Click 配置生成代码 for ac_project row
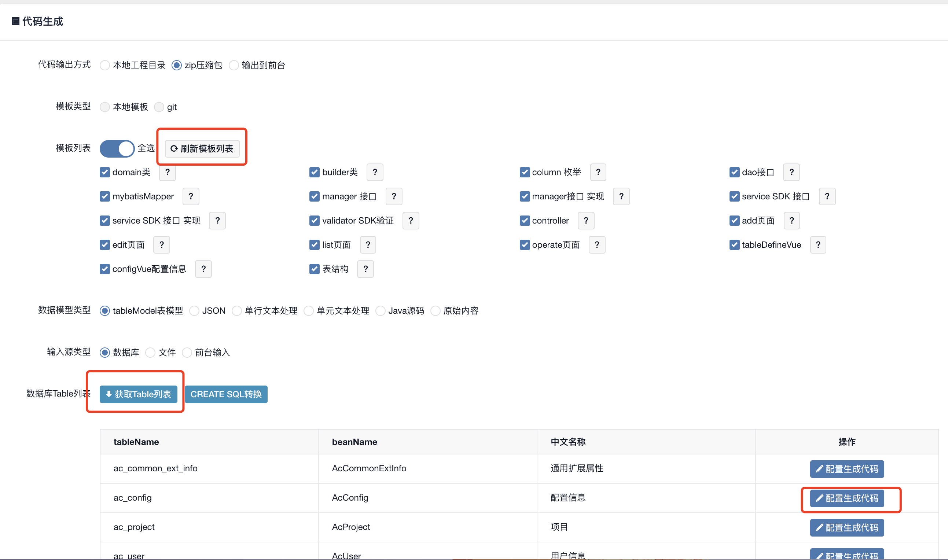This screenshot has height=560, width=948. point(846,527)
